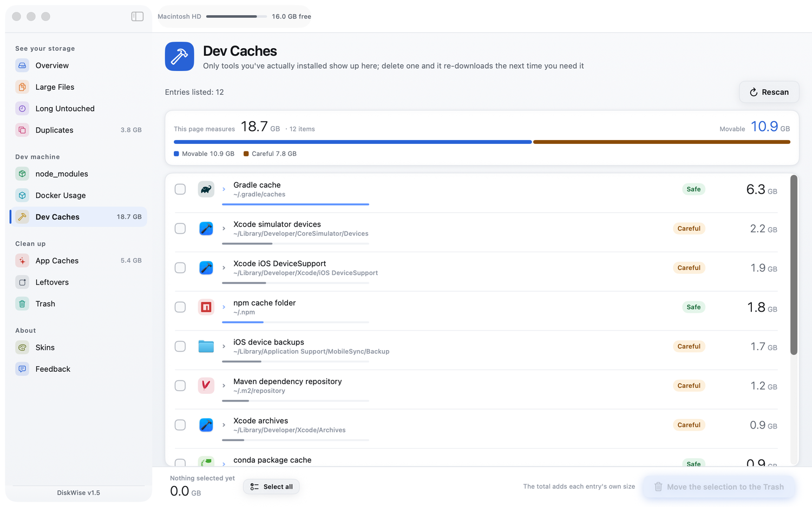Check the Maven dependency repository checkbox
The height and width of the screenshot is (507, 812).
(x=180, y=386)
